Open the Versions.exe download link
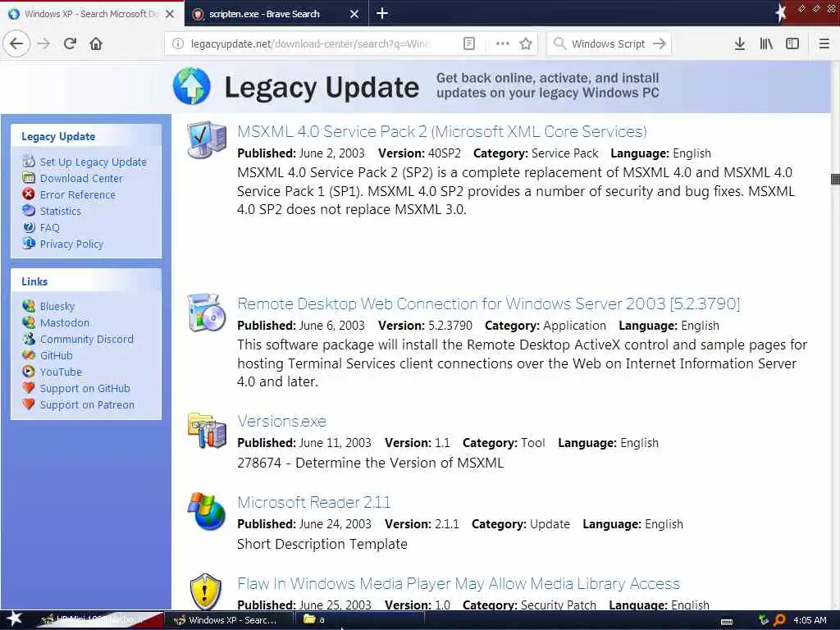The width and height of the screenshot is (840, 630). point(282,421)
